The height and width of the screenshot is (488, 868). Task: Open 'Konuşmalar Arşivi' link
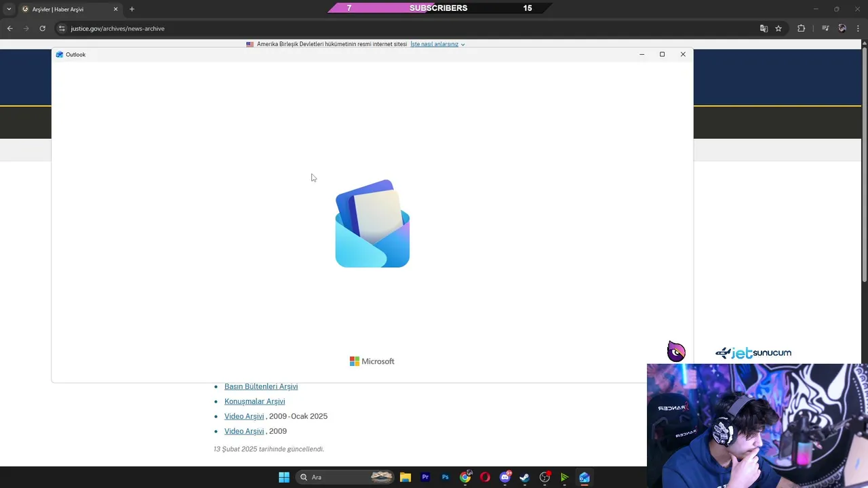pos(254,401)
